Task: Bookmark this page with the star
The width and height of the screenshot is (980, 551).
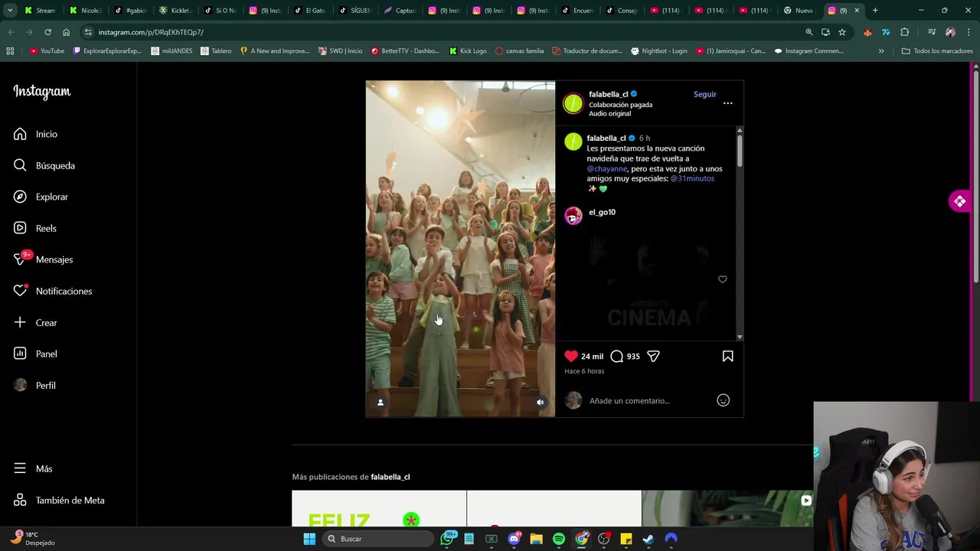Action: pyautogui.click(x=842, y=32)
